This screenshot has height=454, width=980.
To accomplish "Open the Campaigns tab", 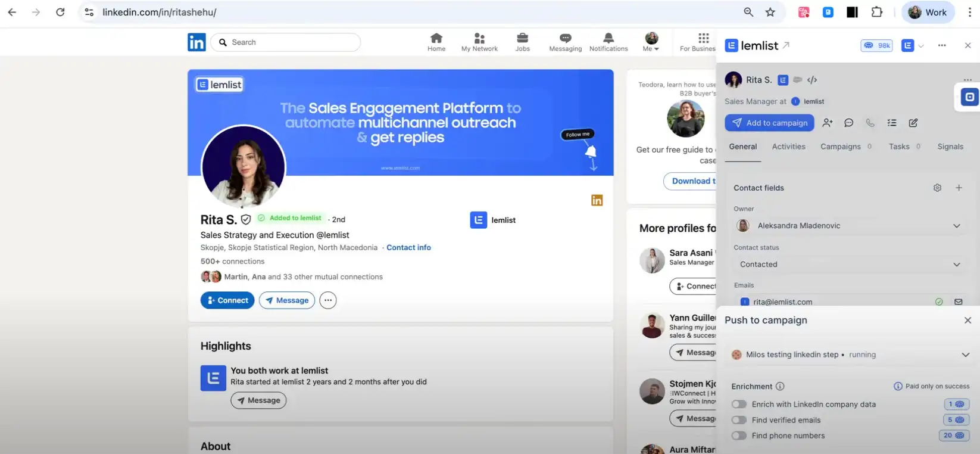I will (846, 147).
